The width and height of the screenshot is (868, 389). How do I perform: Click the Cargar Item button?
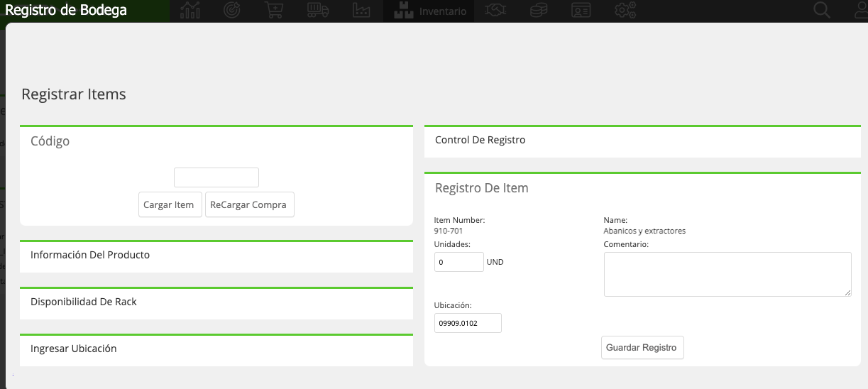[x=170, y=204]
